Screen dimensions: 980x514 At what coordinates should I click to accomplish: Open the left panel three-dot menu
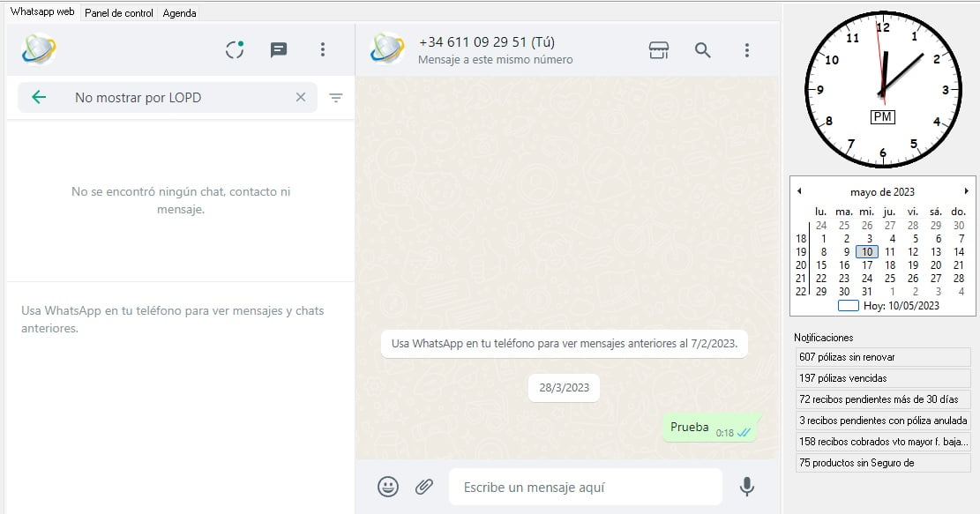323,49
